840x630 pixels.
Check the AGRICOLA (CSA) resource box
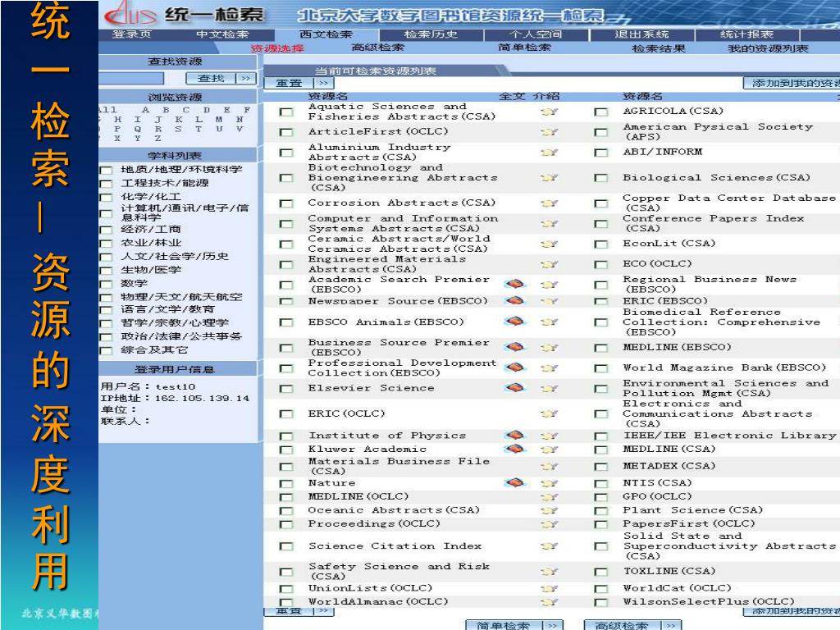(601, 112)
